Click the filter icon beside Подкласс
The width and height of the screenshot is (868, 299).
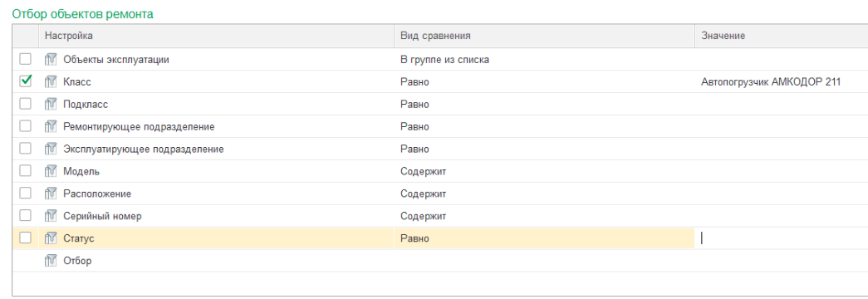pyautogui.click(x=51, y=104)
